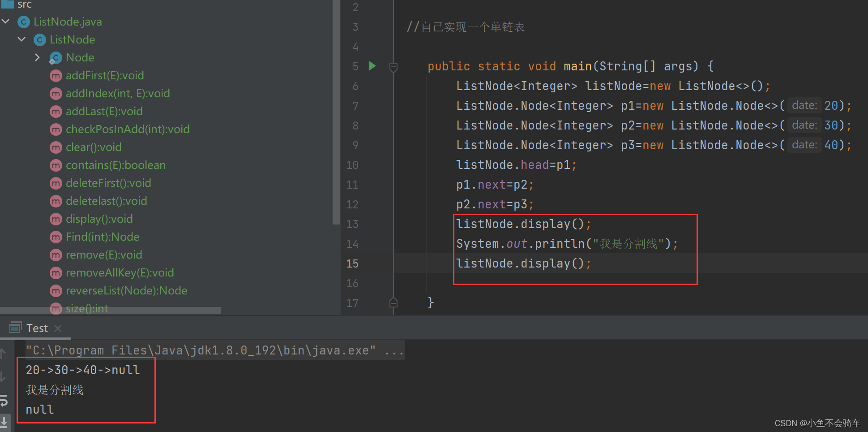Click the addLast(E):void method icon

point(56,112)
